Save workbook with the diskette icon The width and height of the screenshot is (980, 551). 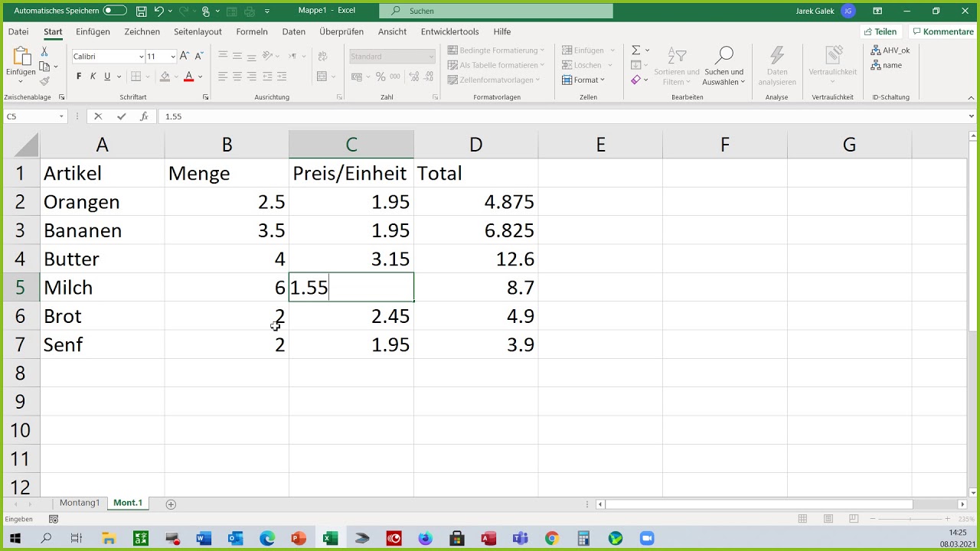pos(142,11)
